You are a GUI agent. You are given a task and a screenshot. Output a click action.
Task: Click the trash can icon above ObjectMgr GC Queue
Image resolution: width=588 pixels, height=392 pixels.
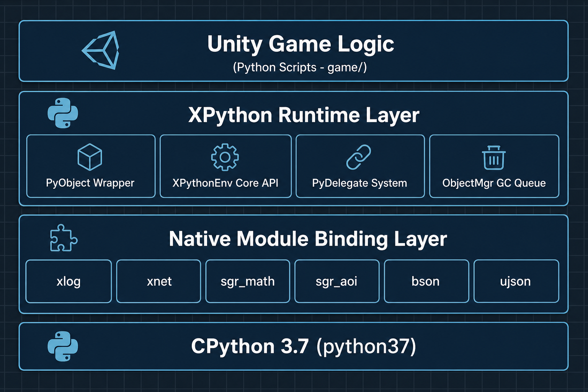494,157
